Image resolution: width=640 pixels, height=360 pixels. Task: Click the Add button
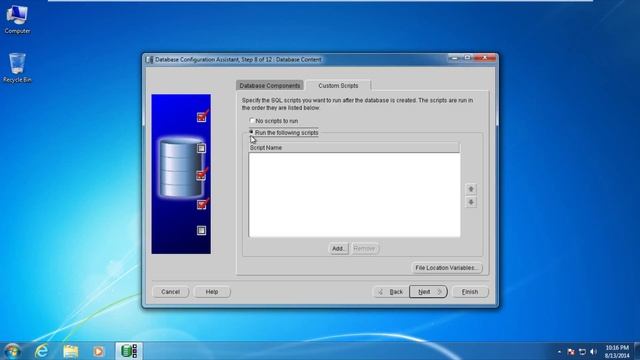(338, 248)
